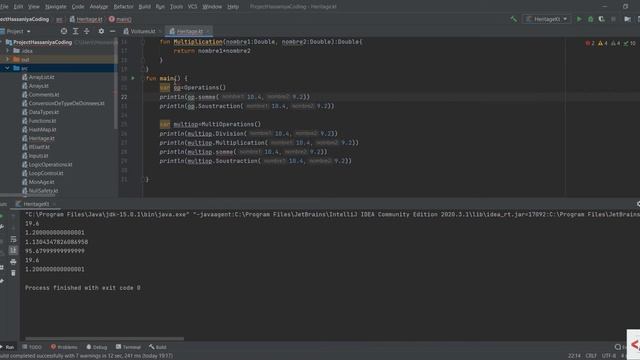Click the Rerun icon in Run panel
640x360 pixels.
(x=1, y=216)
